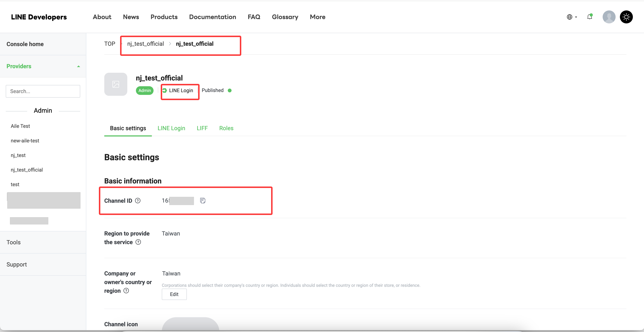
Task: Select Aile Test provider
Action: (20, 126)
